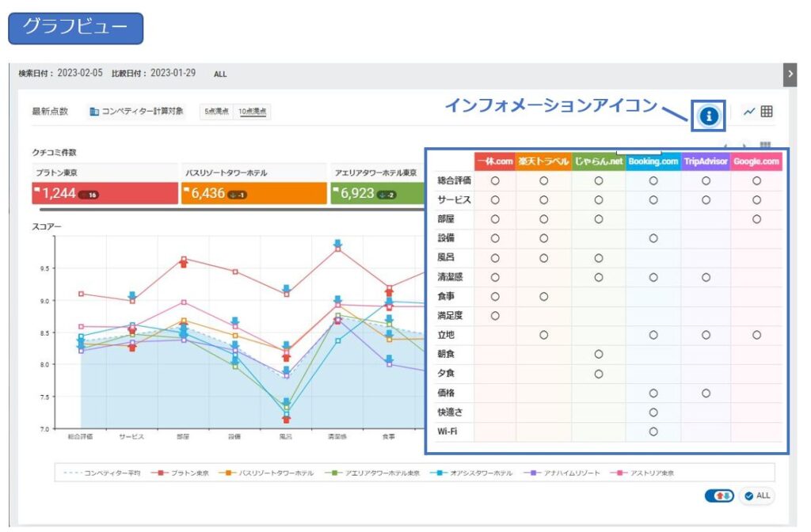Toggle the ALL checkmark button
811x532 pixels.
point(757,496)
